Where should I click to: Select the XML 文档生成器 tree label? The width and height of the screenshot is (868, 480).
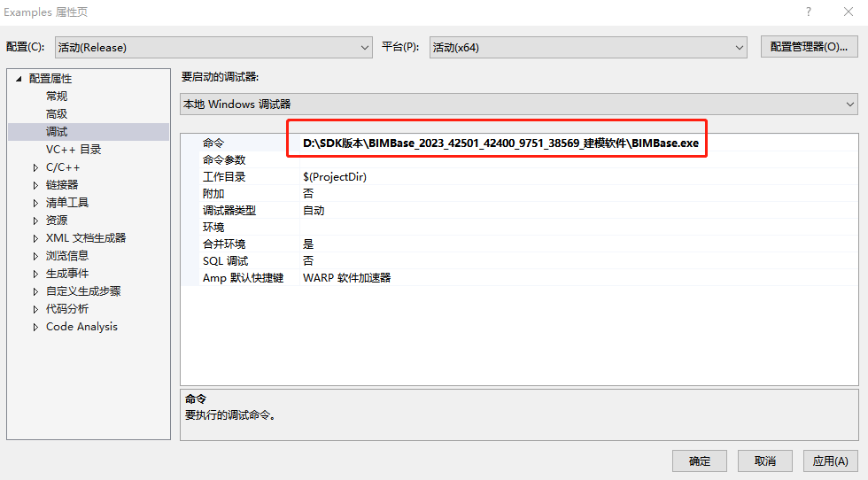86,238
